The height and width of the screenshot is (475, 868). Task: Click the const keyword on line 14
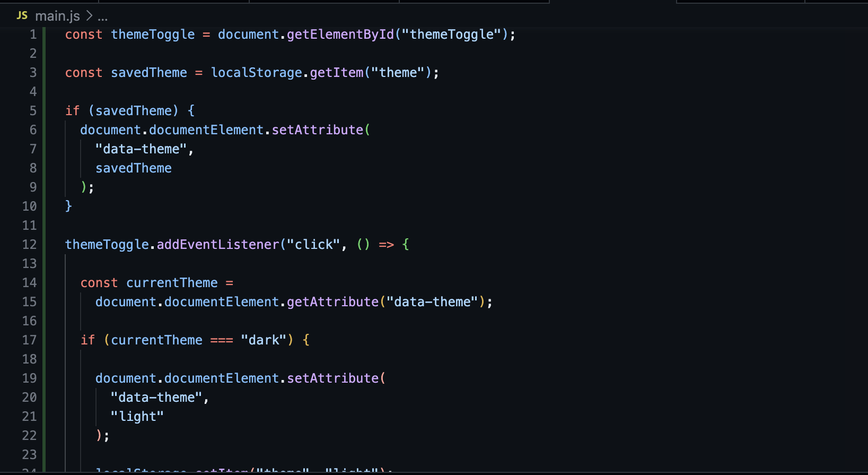tap(99, 283)
